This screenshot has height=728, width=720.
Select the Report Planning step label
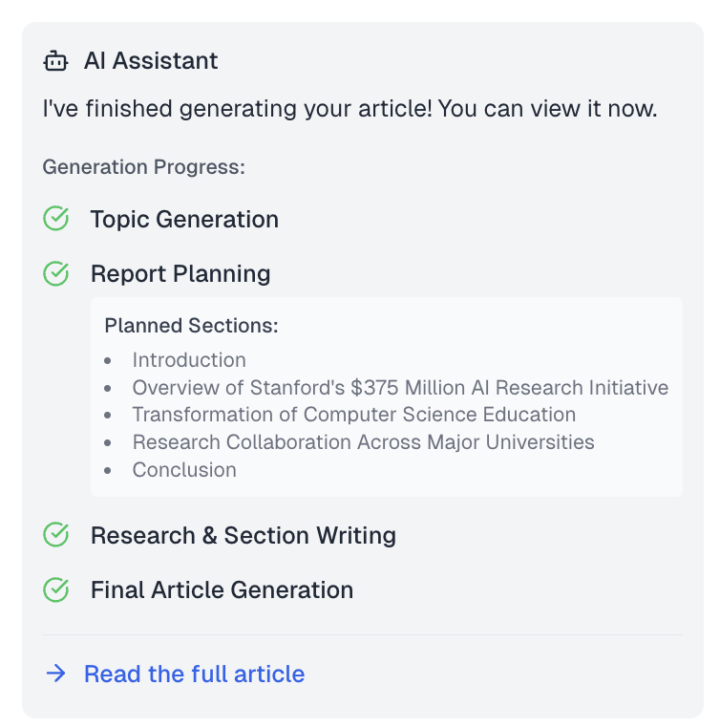(180, 273)
